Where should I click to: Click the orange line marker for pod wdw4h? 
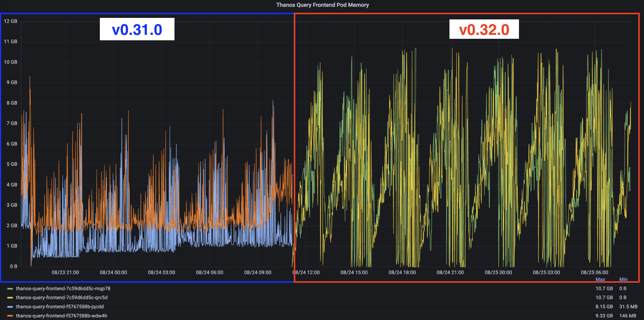(10, 316)
